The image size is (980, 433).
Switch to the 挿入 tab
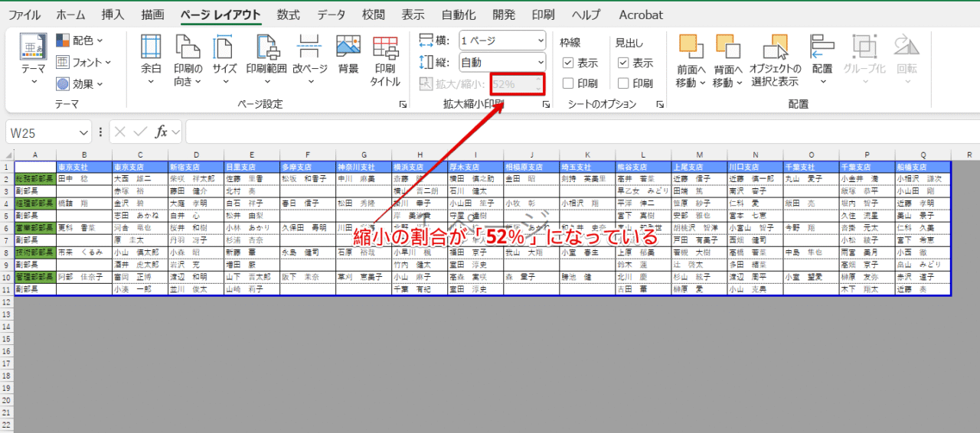point(113,14)
